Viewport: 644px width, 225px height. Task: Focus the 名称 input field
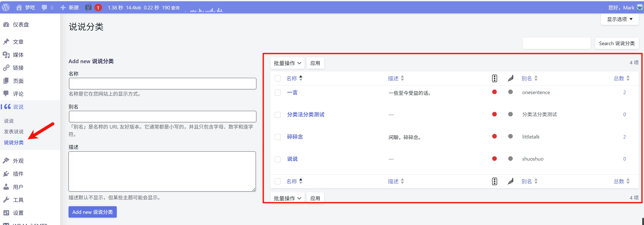(x=162, y=83)
